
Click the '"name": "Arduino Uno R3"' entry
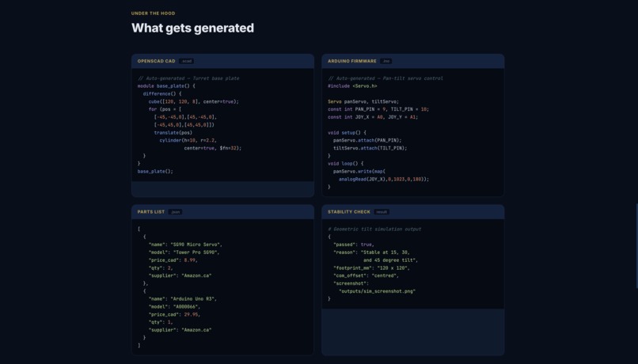[x=182, y=299]
